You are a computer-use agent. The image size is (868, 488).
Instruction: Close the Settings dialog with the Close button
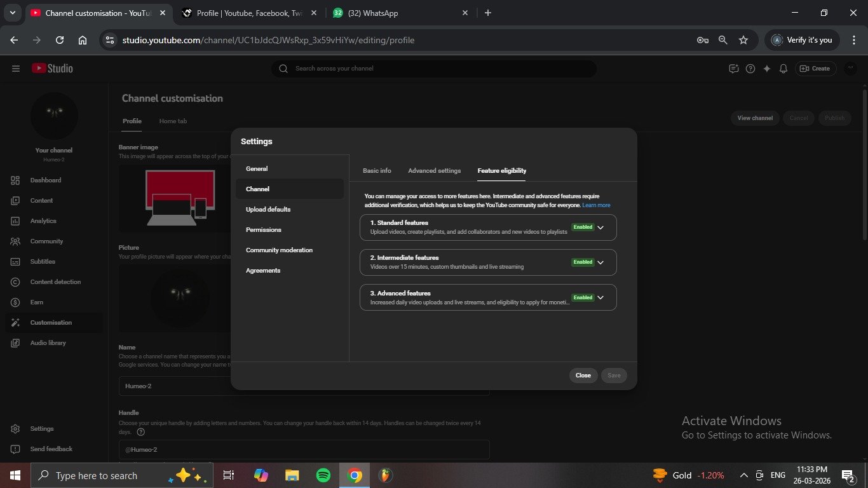point(583,376)
